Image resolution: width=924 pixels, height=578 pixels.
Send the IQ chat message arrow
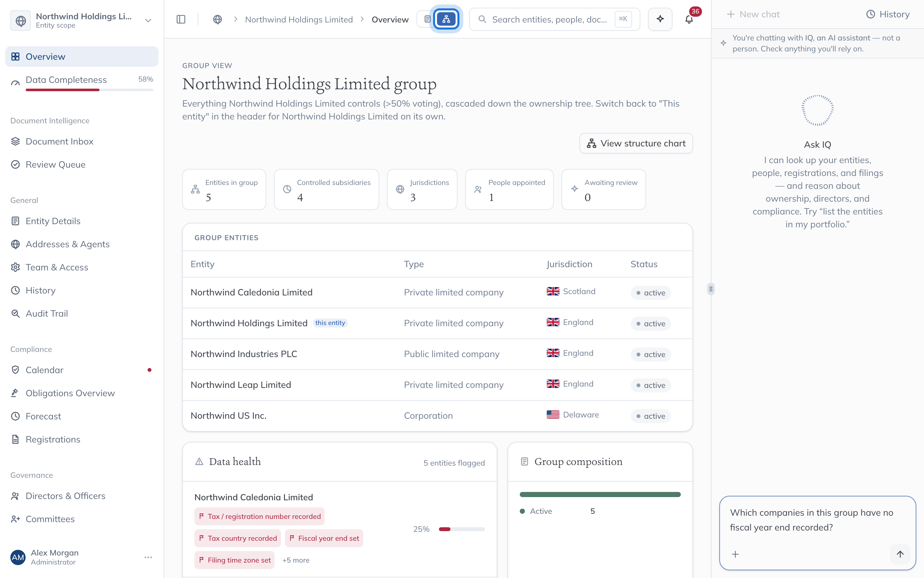point(900,554)
